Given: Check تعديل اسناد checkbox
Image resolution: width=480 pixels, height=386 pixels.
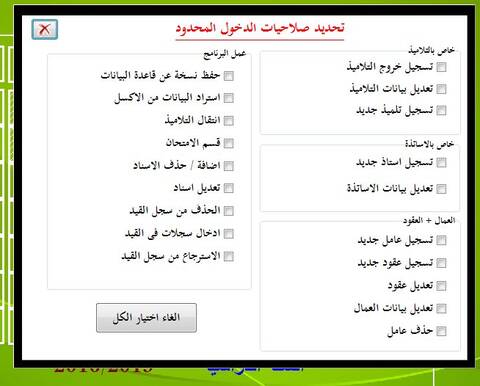Looking at the screenshot, I should click(229, 188).
